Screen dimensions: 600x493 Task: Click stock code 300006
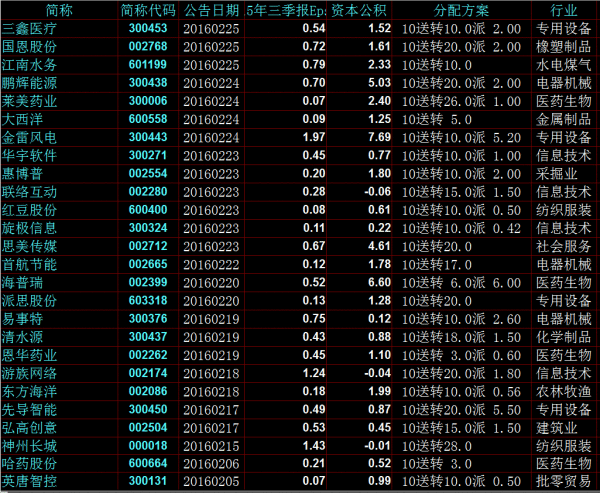(x=148, y=101)
